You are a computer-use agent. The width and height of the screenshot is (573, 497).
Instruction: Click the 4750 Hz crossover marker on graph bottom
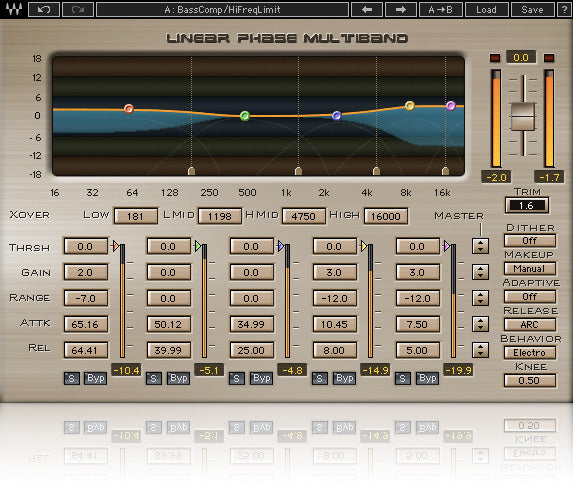click(x=376, y=171)
